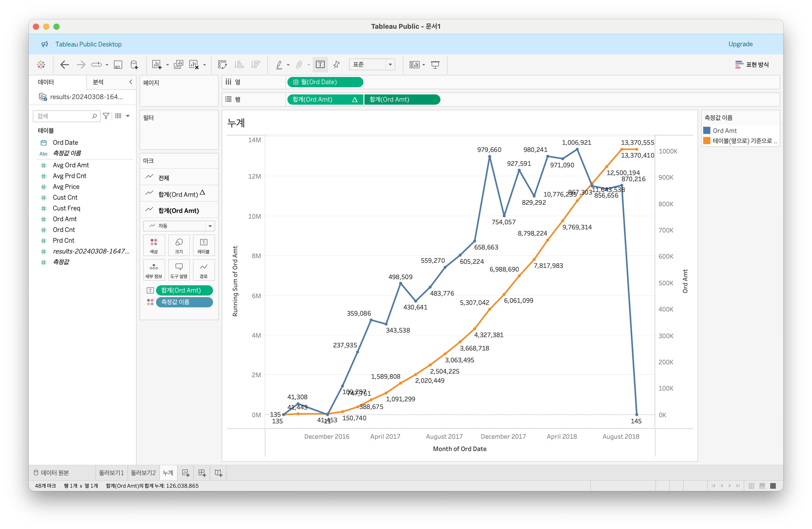Switch to the 분석 tab

click(98, 82)
